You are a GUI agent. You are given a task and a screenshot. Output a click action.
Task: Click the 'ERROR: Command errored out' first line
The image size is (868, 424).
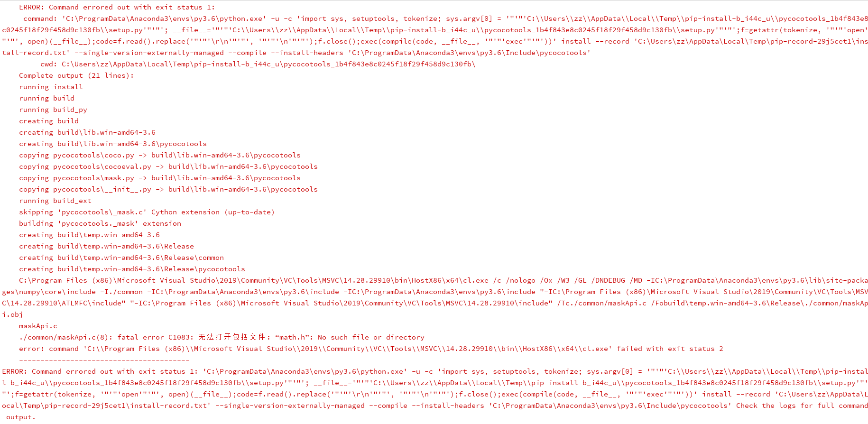(117, 7)
